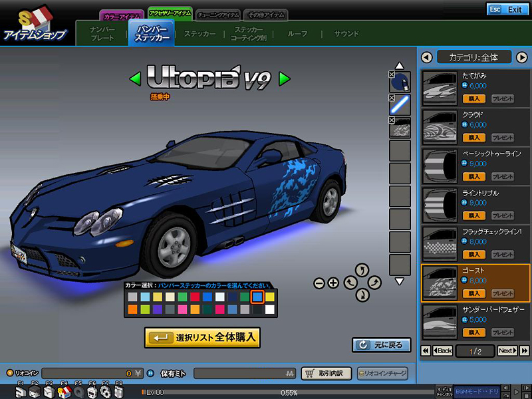Open the カラーアイテム tab
532x399 pixels.
pyautogui.click(x=122, y=16)
